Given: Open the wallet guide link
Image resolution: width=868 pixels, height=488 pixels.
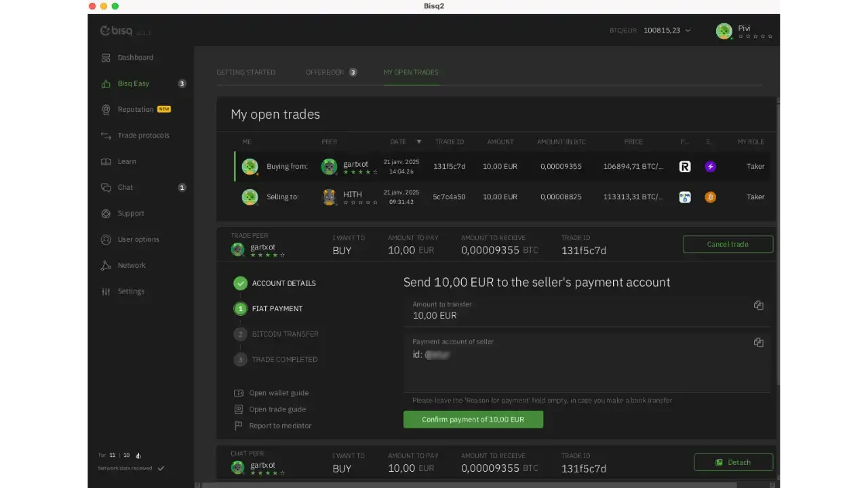Looking at the screenshot, I should [278, 393].
